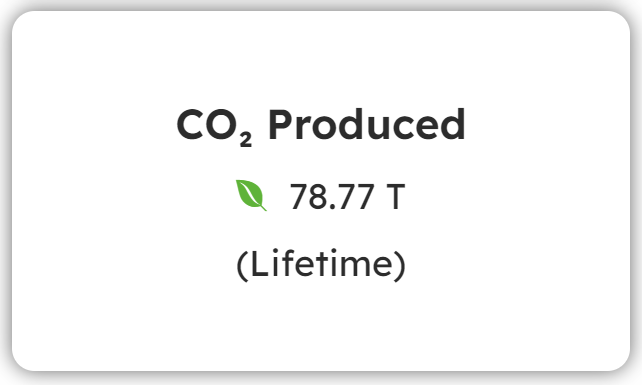Select the T unit after 78.77
The height and width of the screenshot is (385, 642).
(x=396, y=197)
